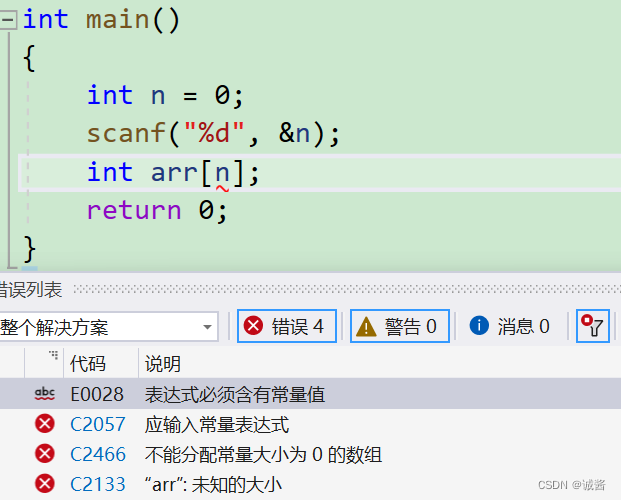This screenshot has height=500, width=621.
Task: Place cursor on scanf call line
Action: 213,134
